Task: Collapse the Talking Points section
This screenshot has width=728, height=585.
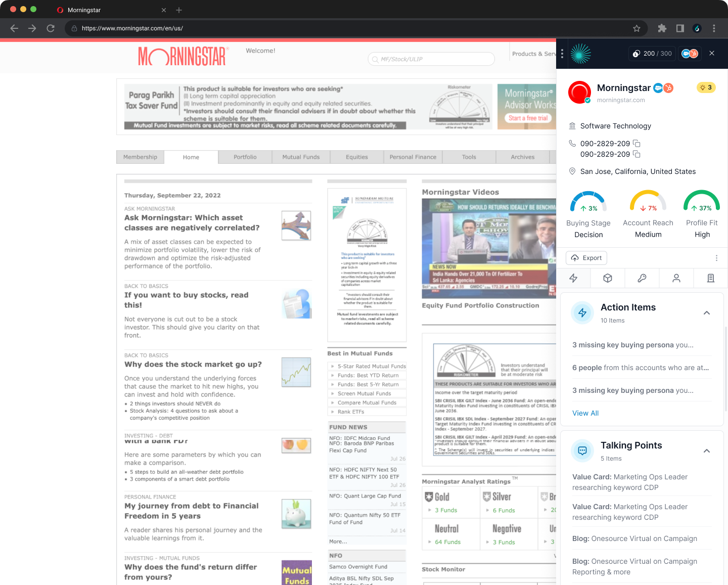Action: click(x=707, y=451)
